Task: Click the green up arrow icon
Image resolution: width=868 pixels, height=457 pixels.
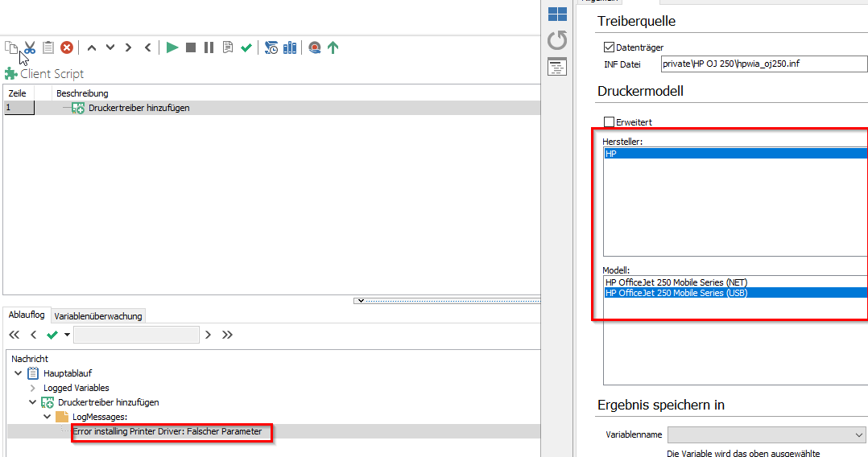Action: 333,47
